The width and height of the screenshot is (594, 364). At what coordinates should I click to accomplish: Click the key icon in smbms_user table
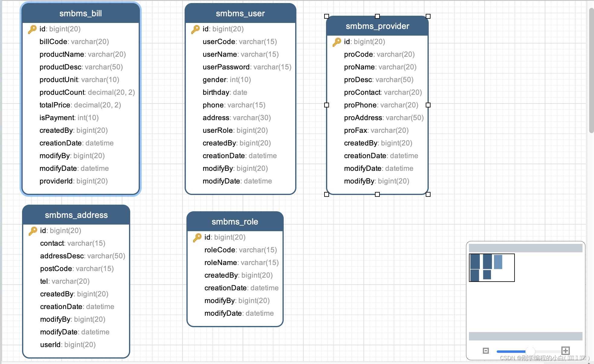click(195, 29)
